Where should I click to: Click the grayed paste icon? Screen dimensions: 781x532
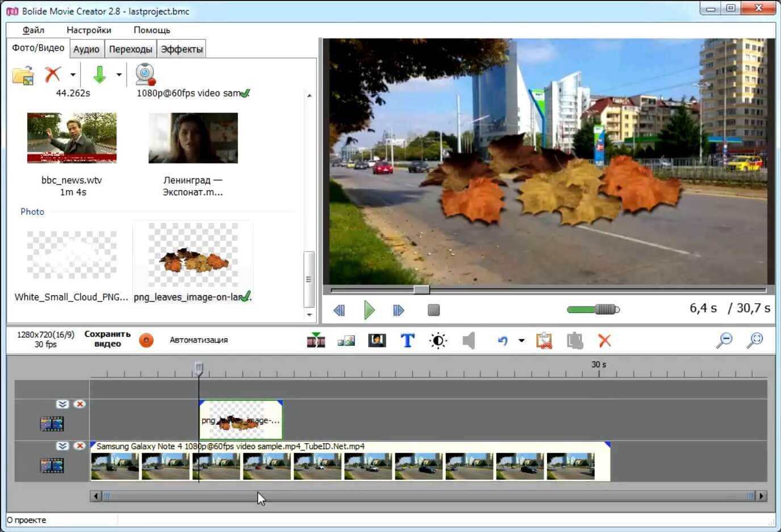(575, 340)
